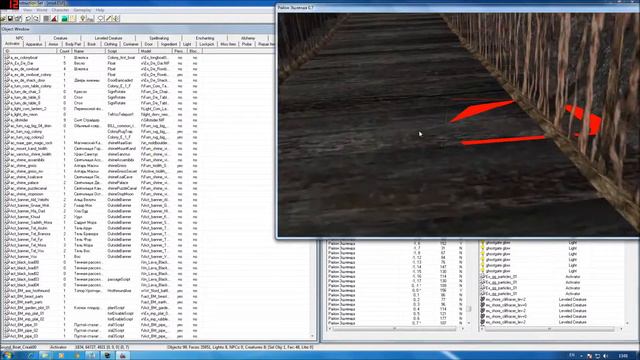Toggle the Fog toolbar icon
The height and width of the screenshot is (360, 640).
coord(91,18)
